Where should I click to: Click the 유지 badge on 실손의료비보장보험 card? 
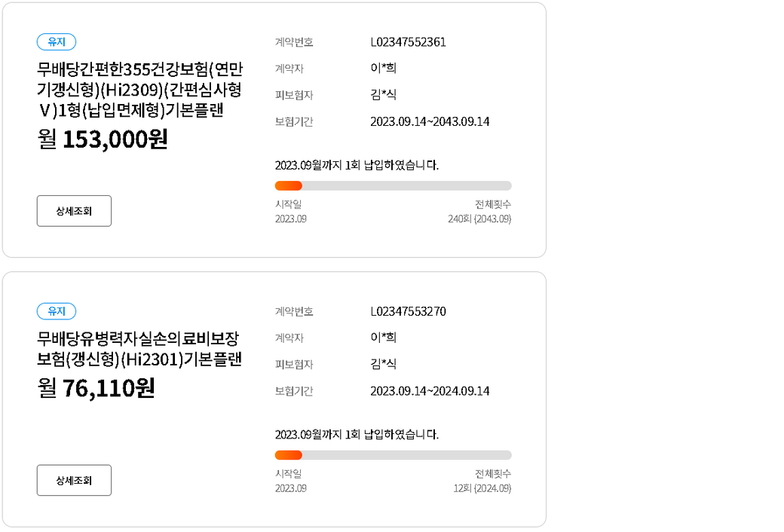pyautogui.click(x=57, y=311)
